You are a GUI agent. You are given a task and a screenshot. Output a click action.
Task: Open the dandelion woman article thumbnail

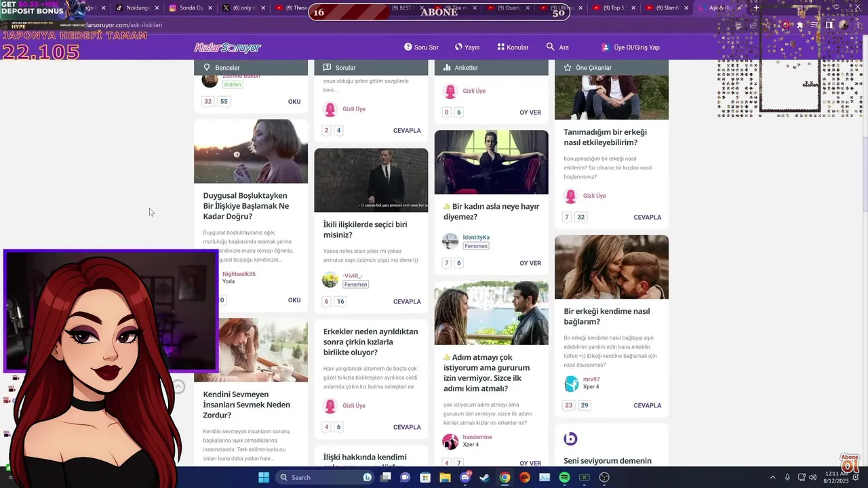(x=251, y=151)
